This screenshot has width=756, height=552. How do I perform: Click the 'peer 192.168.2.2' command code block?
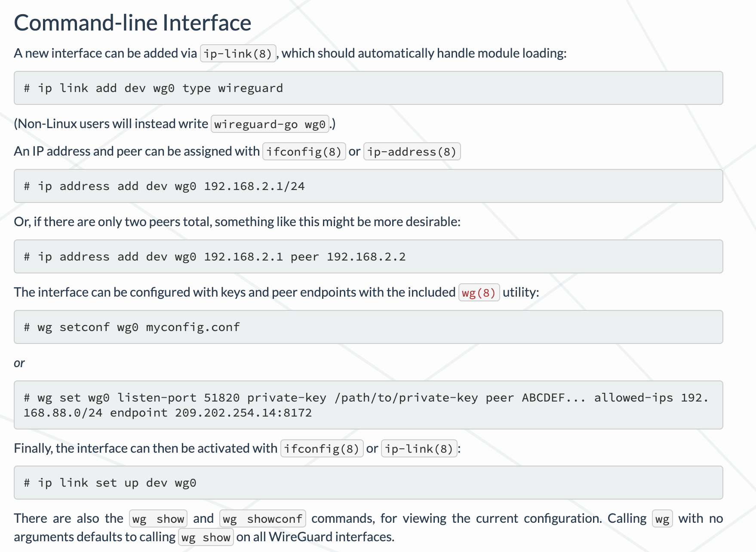(x=369, y=257)
